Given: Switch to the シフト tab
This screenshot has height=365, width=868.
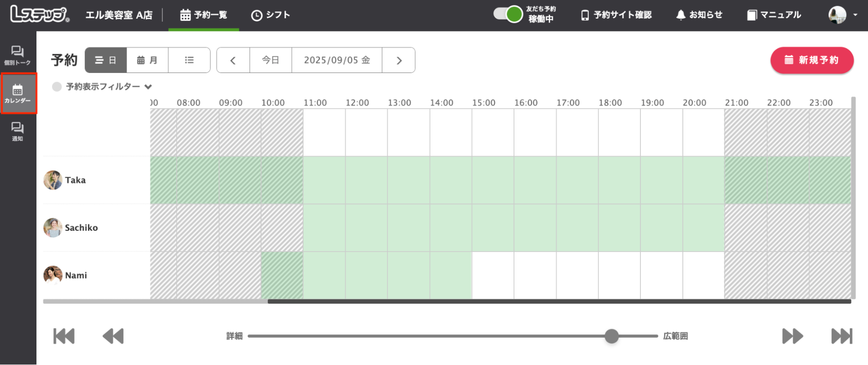Looking at the screenshot, I should click(271, 15).
